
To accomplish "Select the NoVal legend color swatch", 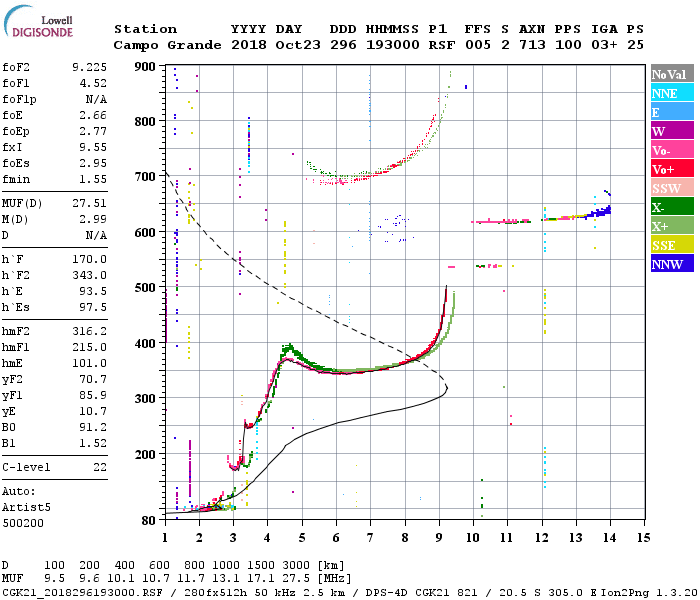I will 672,74.
